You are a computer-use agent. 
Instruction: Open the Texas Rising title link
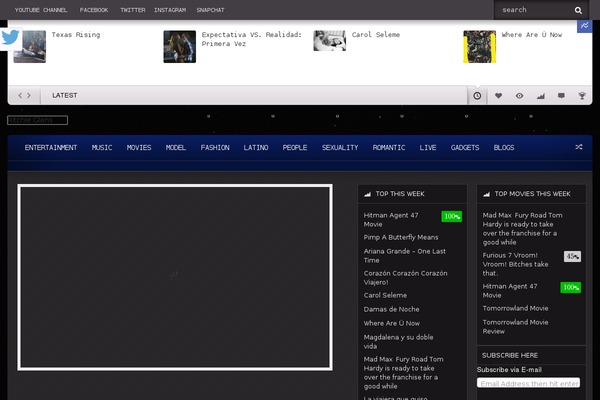[x=76, y=35]
